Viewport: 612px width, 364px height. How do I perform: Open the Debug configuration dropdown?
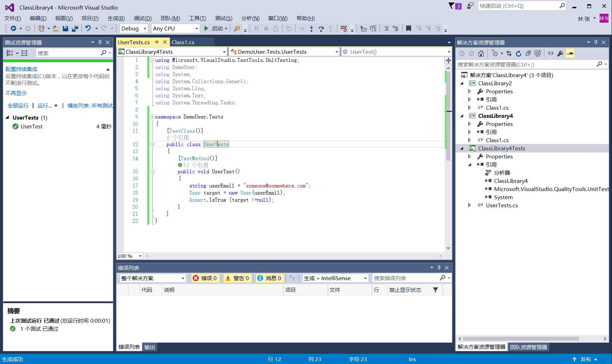tap(133, 29)
